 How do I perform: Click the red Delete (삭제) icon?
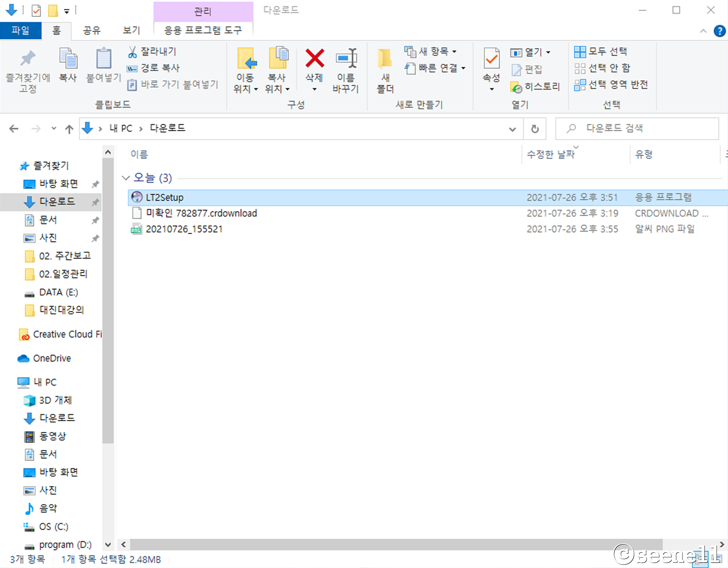coord(314,59)
